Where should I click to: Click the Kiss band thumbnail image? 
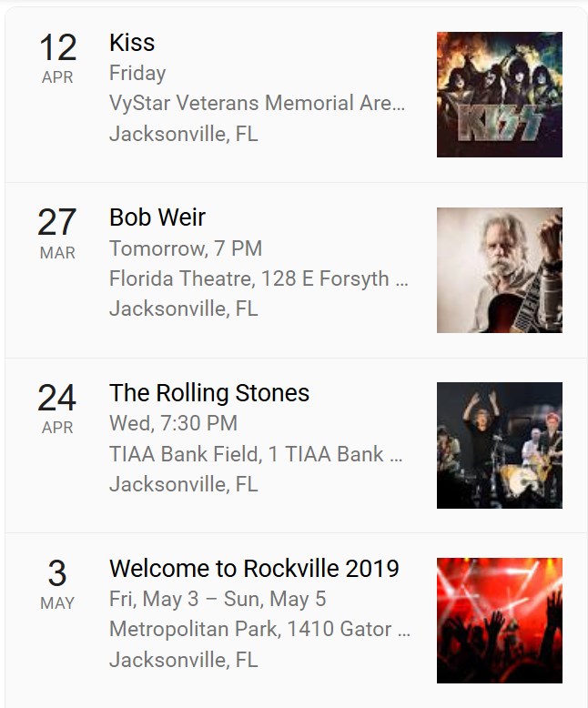click(499, 95)
